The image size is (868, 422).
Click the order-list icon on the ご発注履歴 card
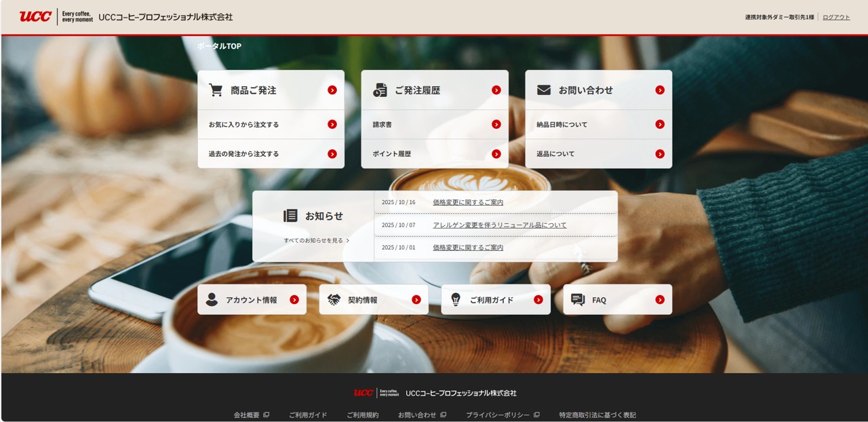coord(378,89)
